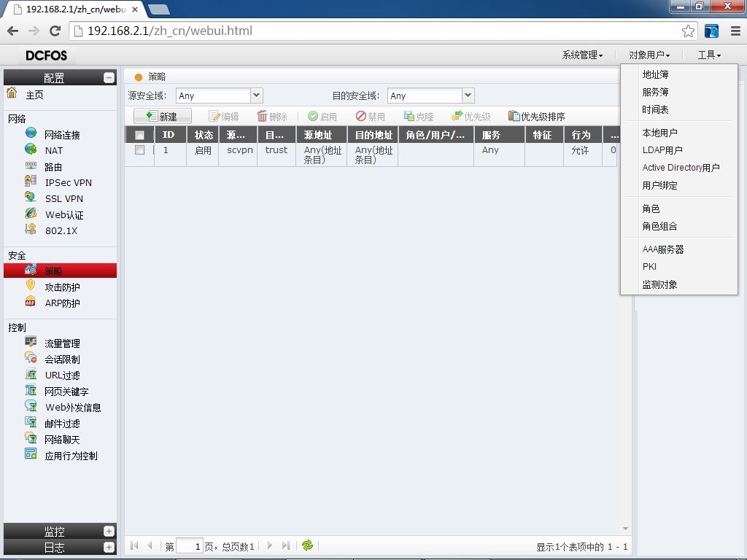
Task: Click the 禁用 toolbar button
Action: [371, 116]
